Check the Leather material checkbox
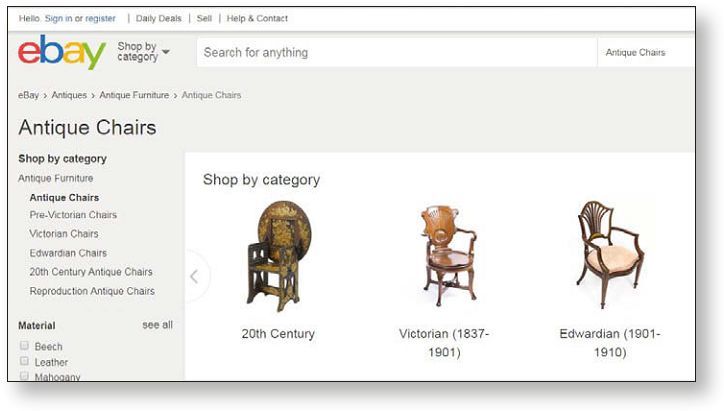The width and height of the screenshot is (724, 411). pos(24,361)
